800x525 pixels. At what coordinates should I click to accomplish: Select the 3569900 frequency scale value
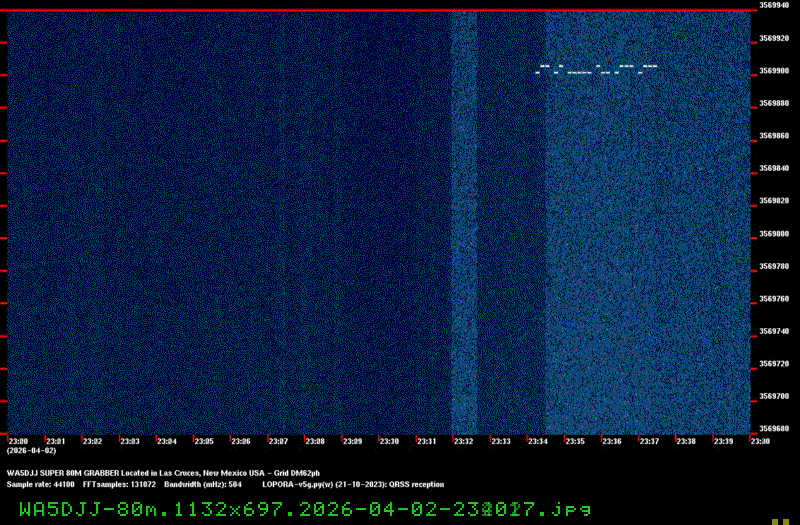[774, 70]
